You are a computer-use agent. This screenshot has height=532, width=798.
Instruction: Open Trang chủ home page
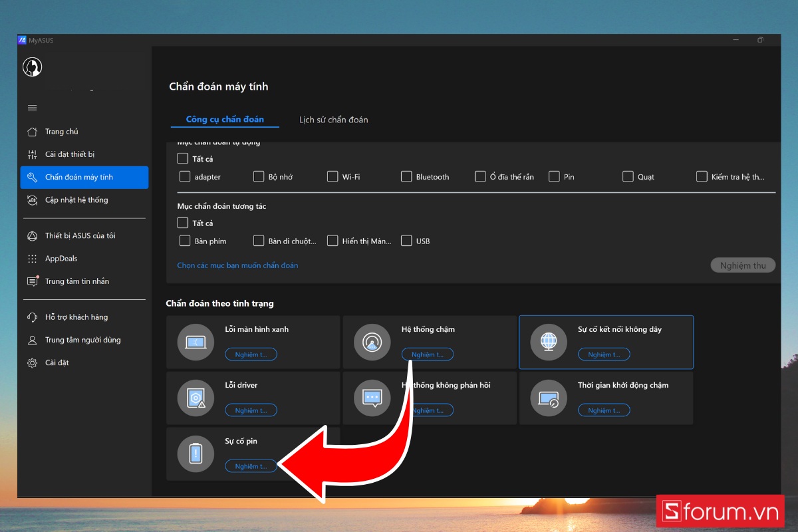point(61,132)
